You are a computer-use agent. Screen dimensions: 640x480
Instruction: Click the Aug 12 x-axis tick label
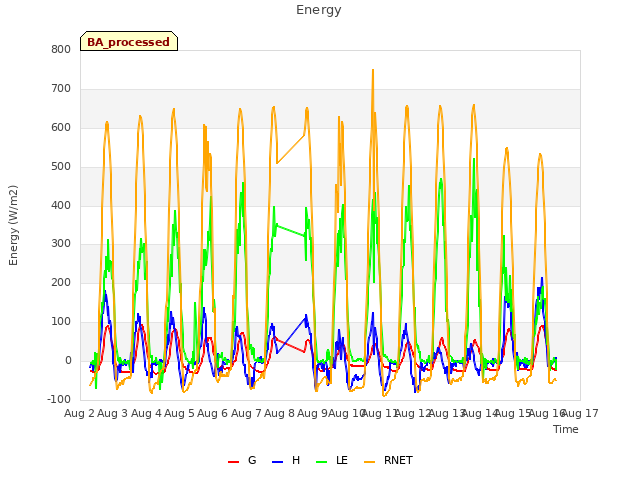(413, 413)
